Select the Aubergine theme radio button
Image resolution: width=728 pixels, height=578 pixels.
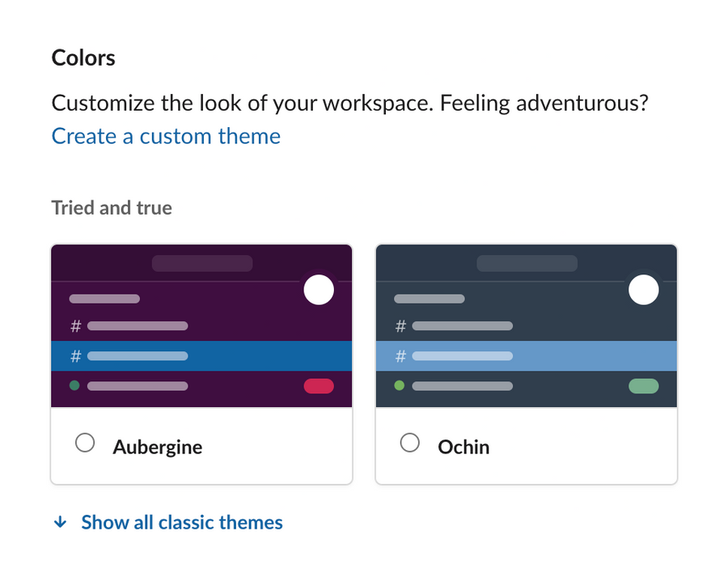click(85, 443)
